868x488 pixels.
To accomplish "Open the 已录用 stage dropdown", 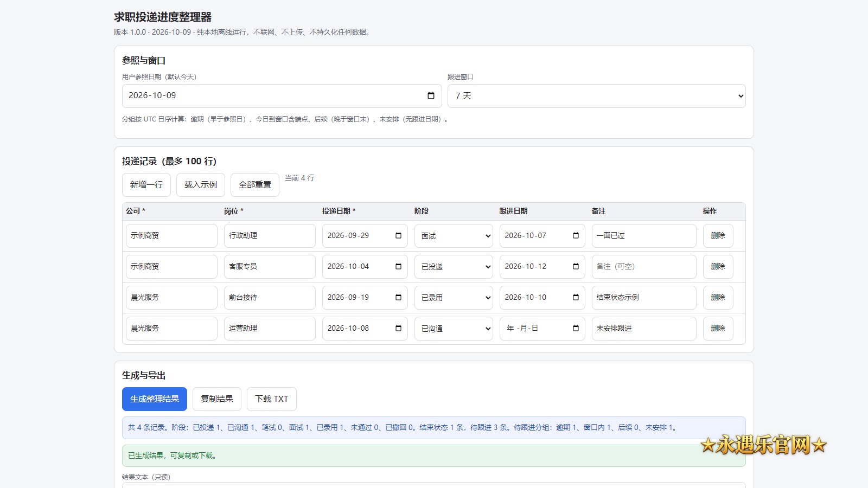I will click(454, 298).
